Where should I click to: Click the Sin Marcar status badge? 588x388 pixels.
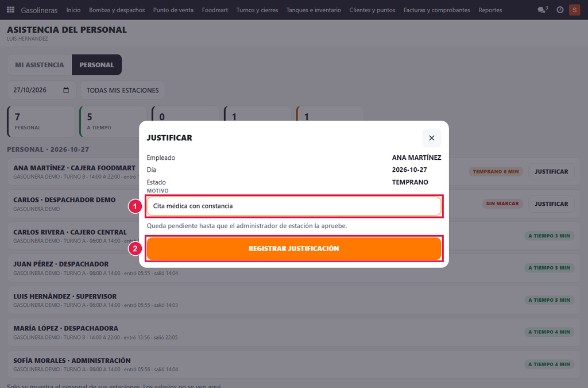pyautogui.click(x=502, y=203)
